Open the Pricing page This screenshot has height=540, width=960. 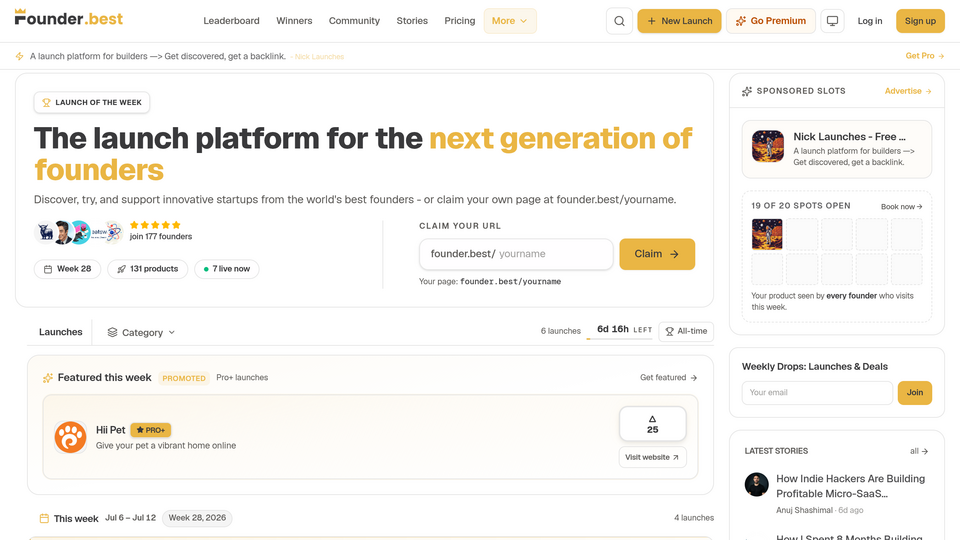tap(460, 21)
